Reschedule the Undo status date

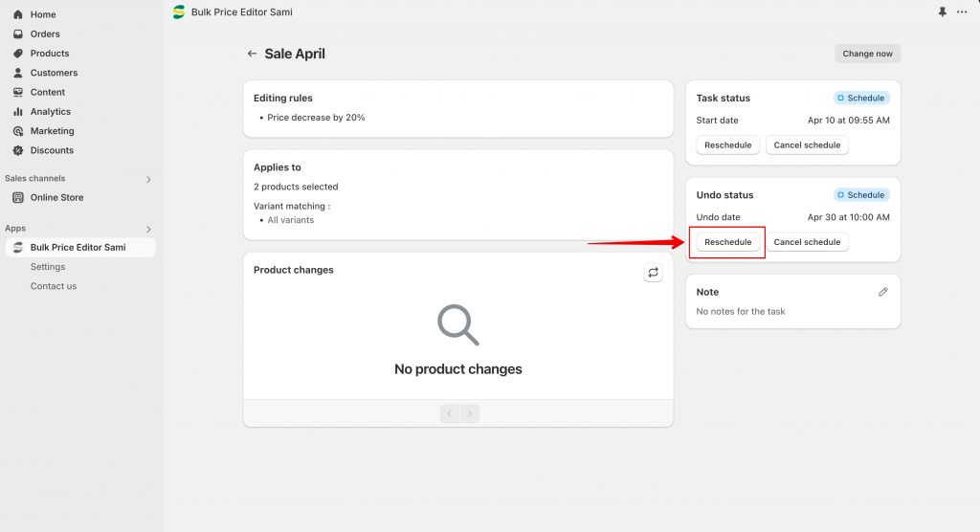tap(728, 242)
